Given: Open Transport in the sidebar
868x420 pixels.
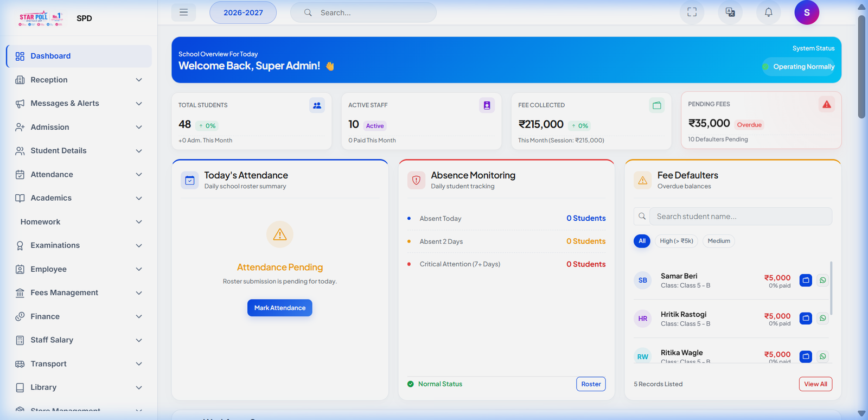Looking at the screenshot, I should [79, 364].
